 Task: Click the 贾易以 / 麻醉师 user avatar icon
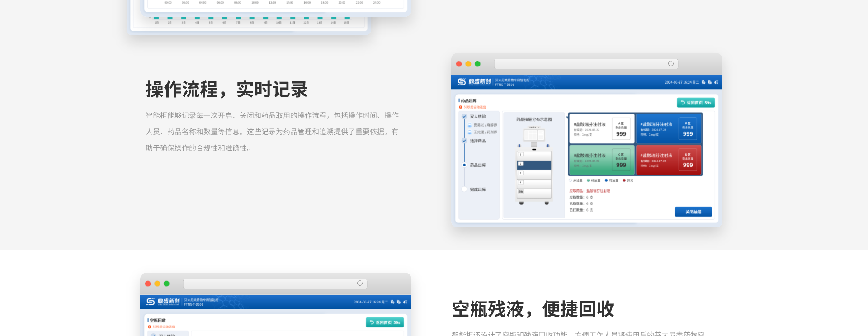[x=470, y=125]
